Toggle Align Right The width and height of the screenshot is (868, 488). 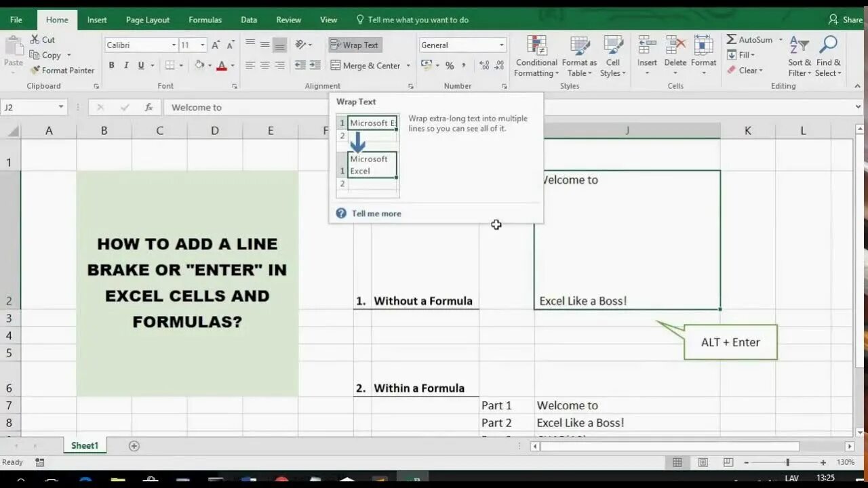[279, 65]
